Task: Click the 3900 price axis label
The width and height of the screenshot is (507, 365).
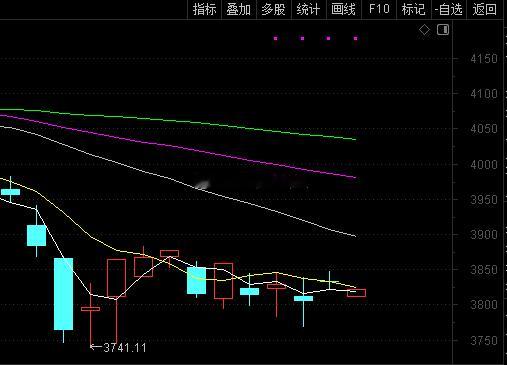Action: tap(484, 235)
